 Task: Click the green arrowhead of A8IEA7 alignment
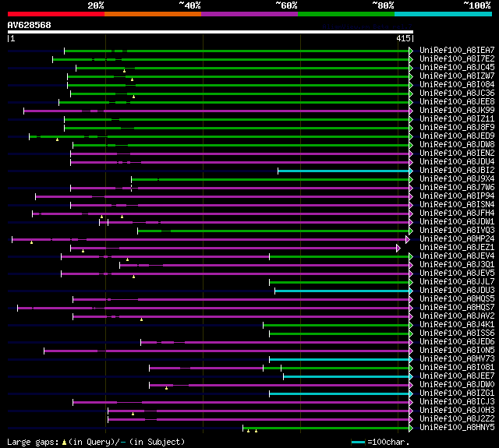tap(411, 51)
